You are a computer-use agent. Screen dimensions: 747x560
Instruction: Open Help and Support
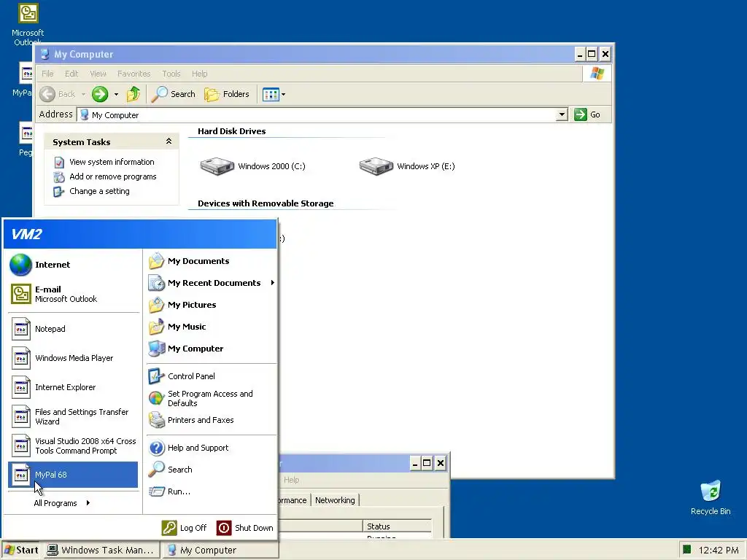(212, 448)
